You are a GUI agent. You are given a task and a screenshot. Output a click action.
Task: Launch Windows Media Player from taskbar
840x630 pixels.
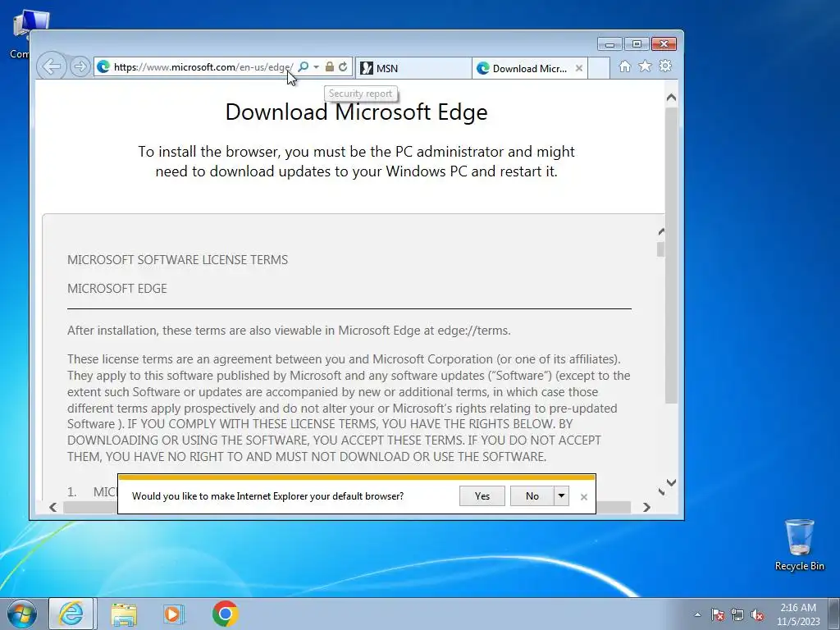click(x=174, y=614)
